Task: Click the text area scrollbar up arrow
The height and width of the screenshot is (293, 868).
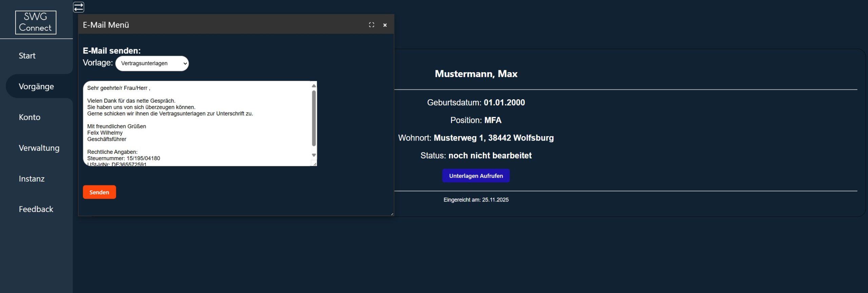Action: point(314,86)
